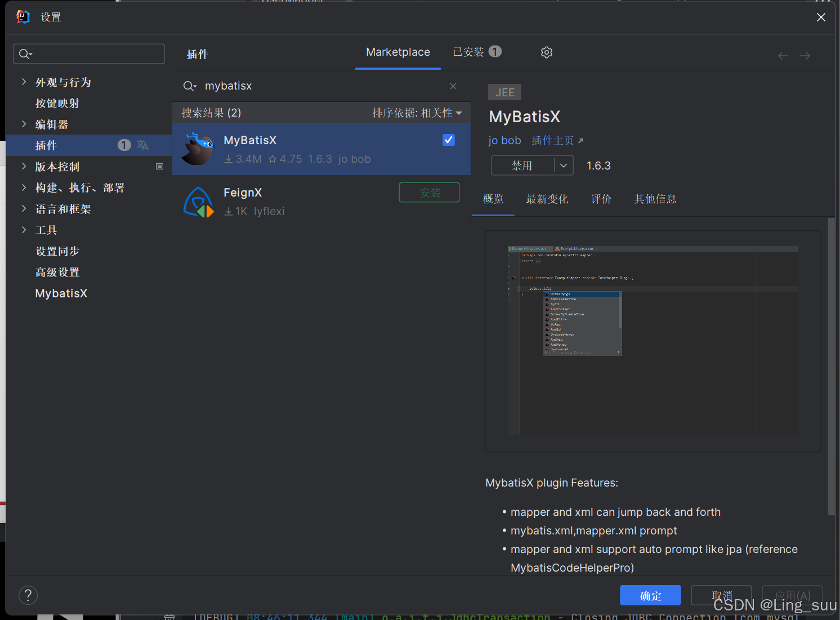Select the MyBatisX result row title
This screenshot has width=840, height=620.
click(250, 140)
